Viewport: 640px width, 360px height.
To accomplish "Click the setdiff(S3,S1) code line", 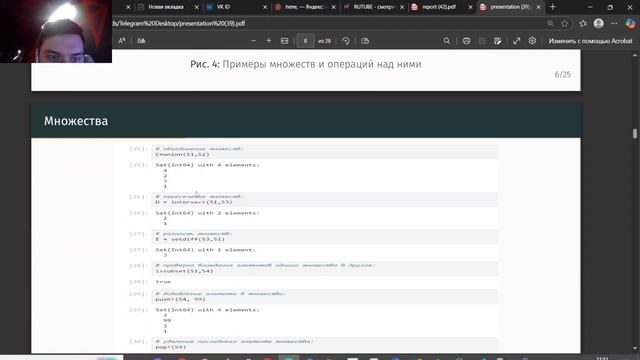I will coord(190,239).
